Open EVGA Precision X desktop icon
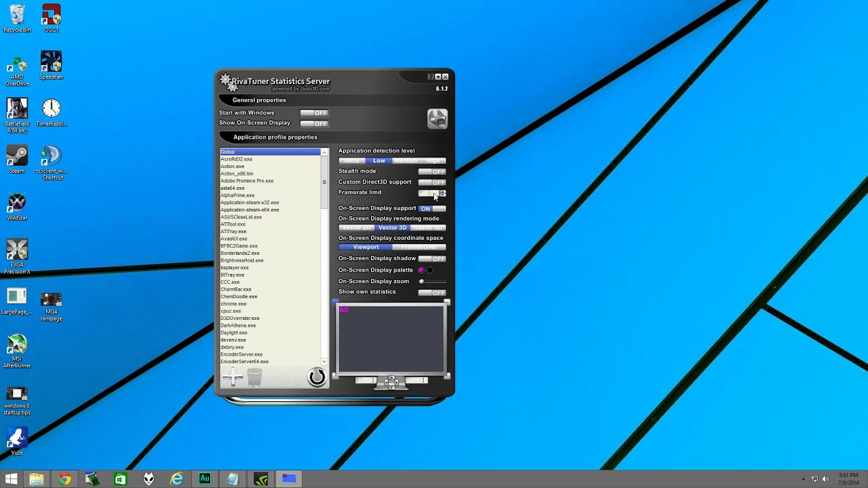Viewport: 868px width, 488px height. pos(17,257)
